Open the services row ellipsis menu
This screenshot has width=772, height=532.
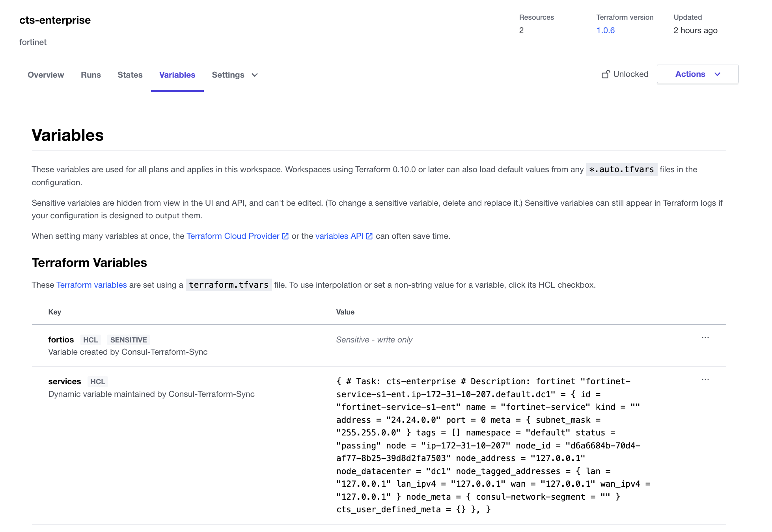pyautogui.click(x=705, y=379)
